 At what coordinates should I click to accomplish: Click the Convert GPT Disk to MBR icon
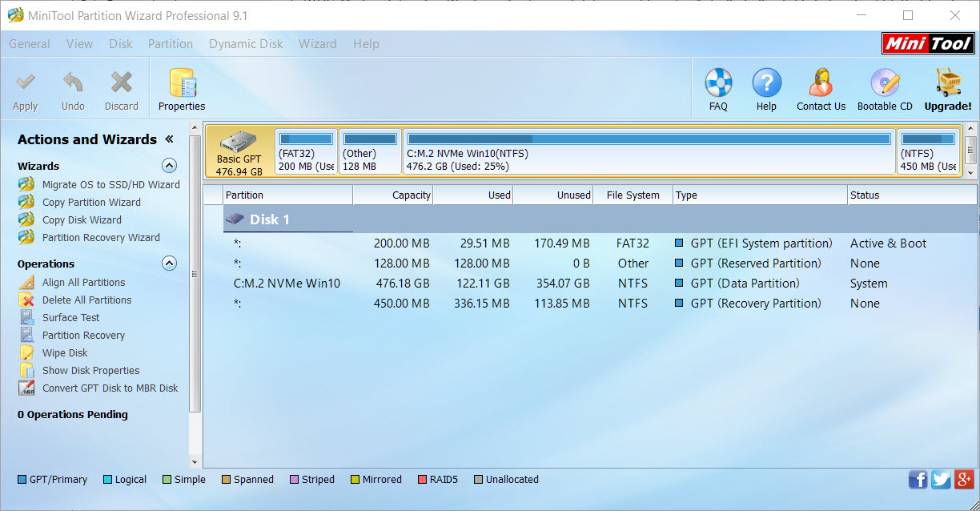27,388
